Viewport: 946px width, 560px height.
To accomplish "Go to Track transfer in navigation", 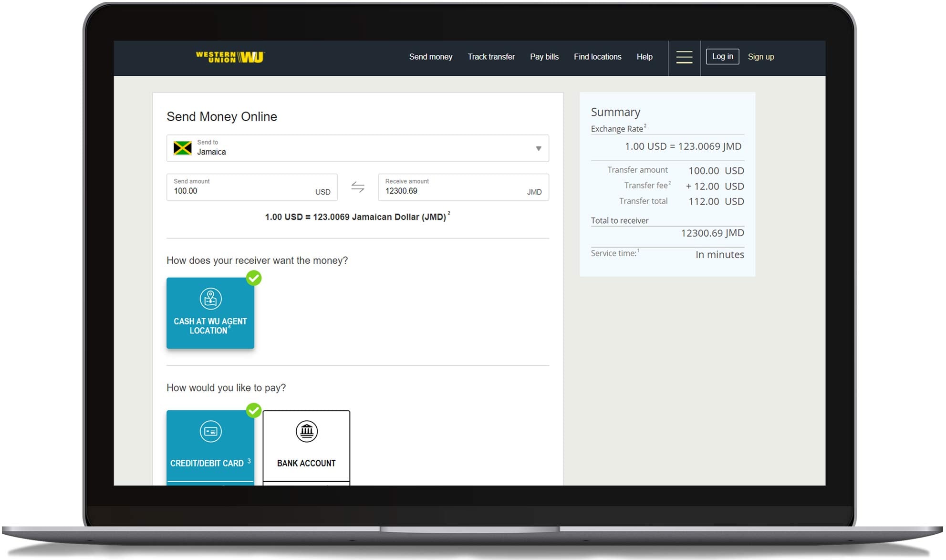I will (x=491, y=57).
